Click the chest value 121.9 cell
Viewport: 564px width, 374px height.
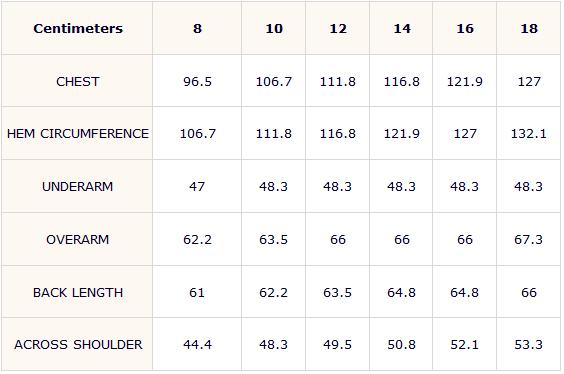pos(465,81)
